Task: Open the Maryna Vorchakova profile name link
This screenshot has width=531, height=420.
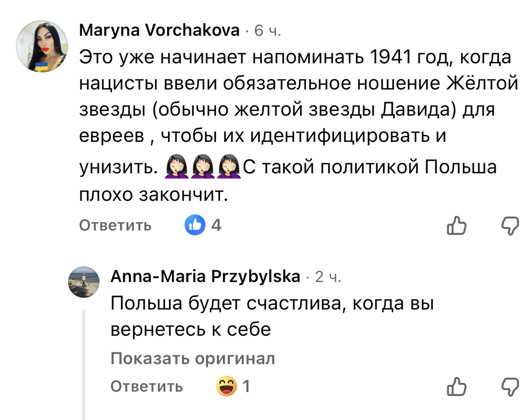Action: pyautogui.click(x=159, y=31)
